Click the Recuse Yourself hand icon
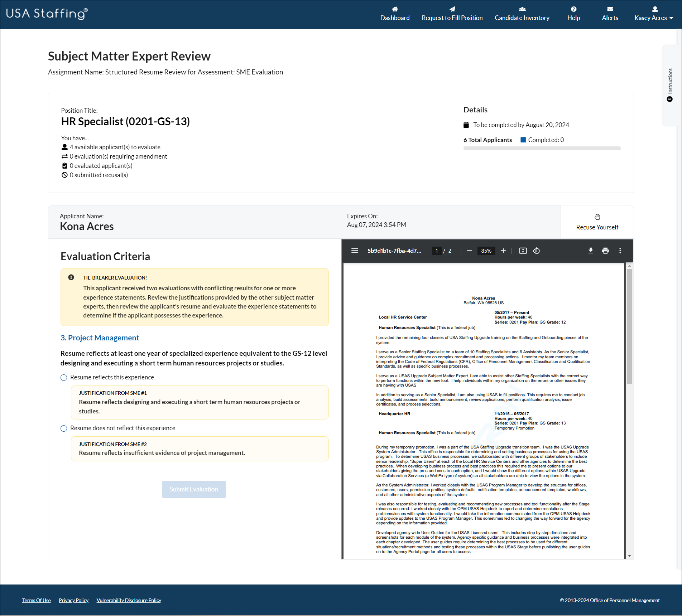The height and width of the screenshot is (616, 682). pos(597,216)
